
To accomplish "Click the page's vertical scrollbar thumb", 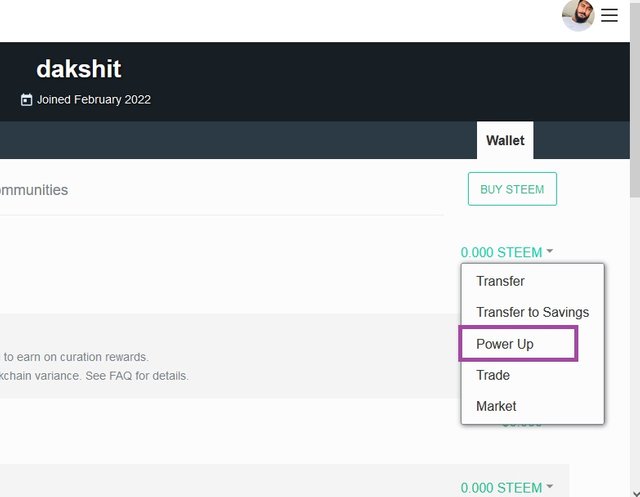I will 634,100.
